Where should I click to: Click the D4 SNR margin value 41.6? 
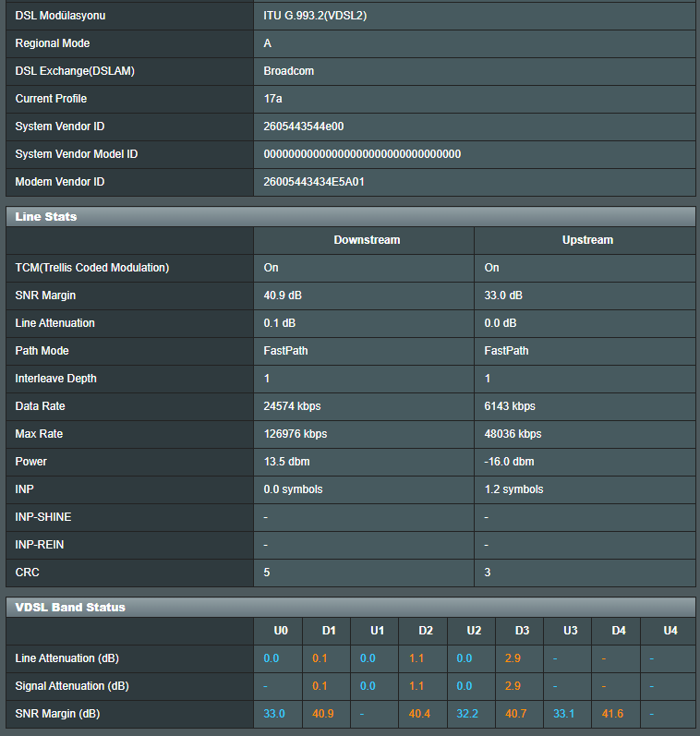click(x=612, y=714)
